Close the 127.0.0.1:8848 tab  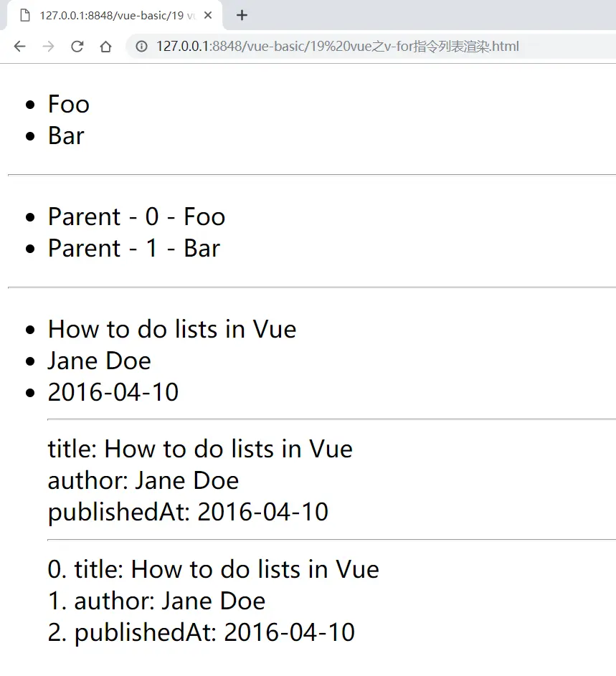(x=208, y=15)
